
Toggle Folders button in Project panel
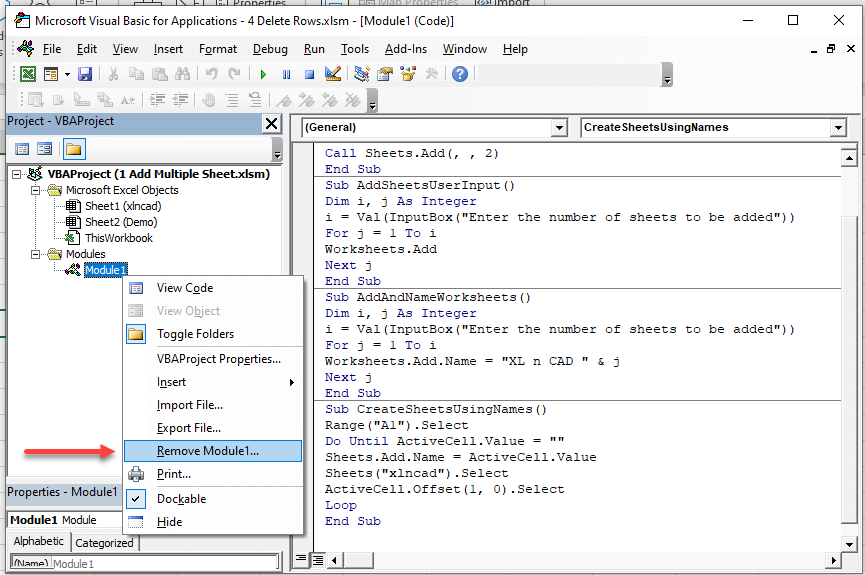73,149
